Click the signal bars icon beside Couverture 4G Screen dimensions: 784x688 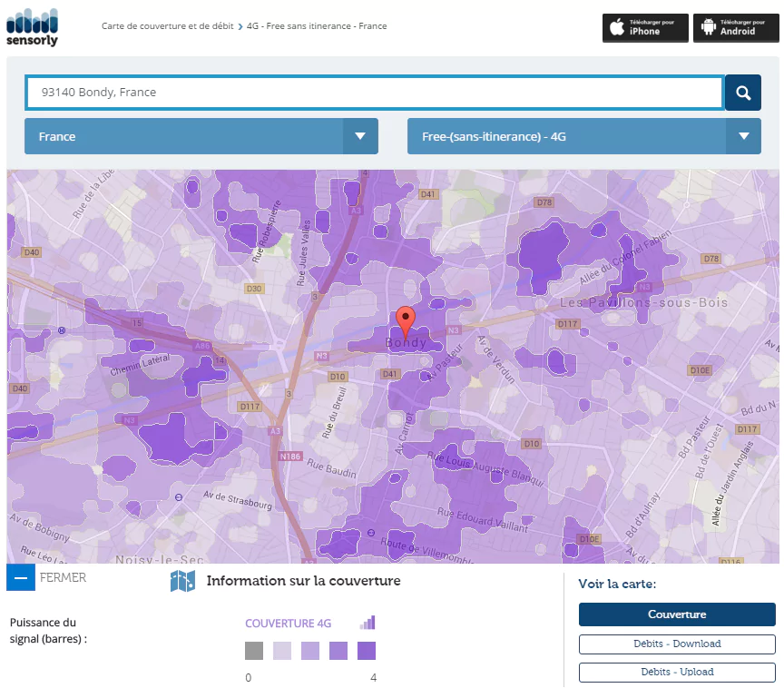tap(367, 623)
